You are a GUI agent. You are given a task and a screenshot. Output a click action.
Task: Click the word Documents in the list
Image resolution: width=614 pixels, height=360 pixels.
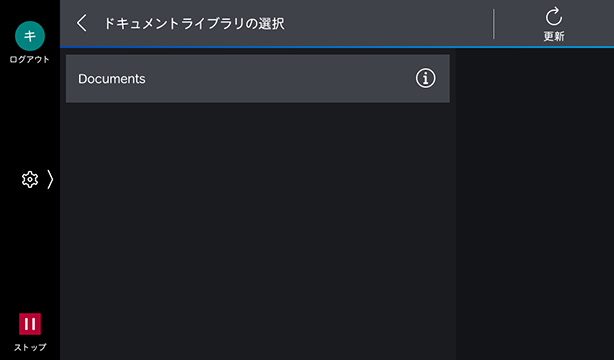point(112,79)
